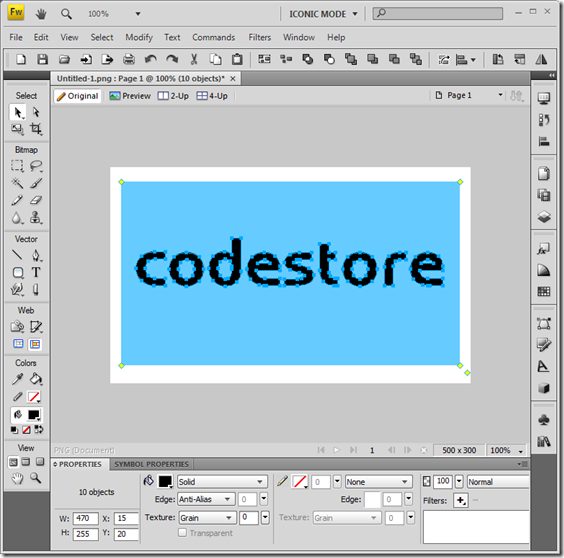Click the width W input field

86,518
